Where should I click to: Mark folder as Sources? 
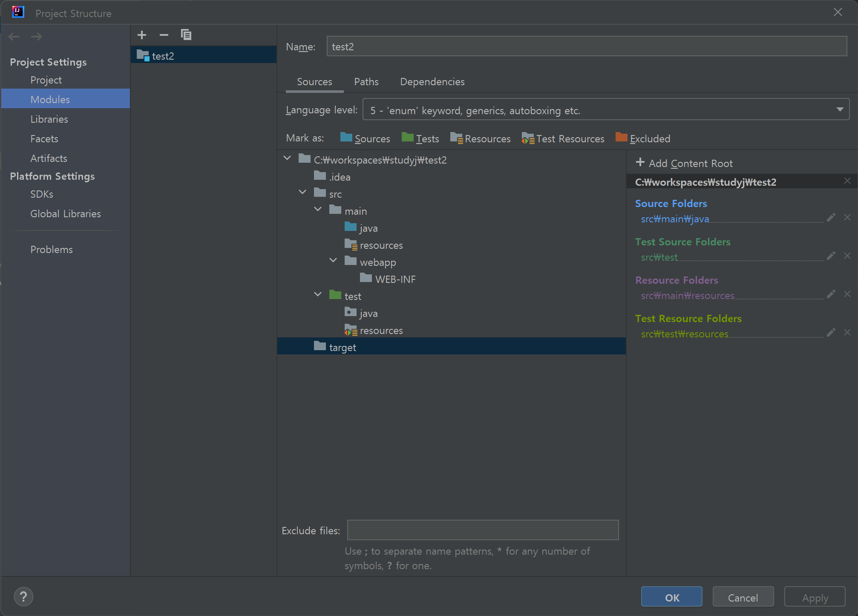tap(365, 138)
